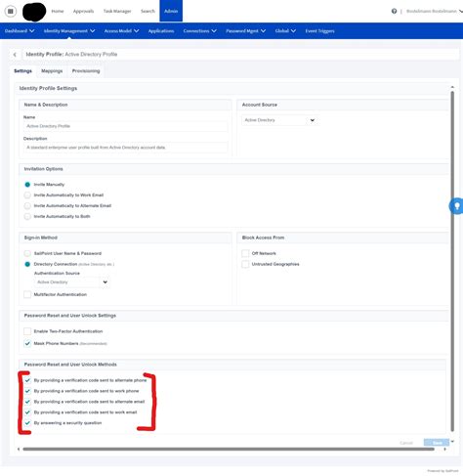
Task: Switch to the Mappings tab
Action: tap(52, 71)
